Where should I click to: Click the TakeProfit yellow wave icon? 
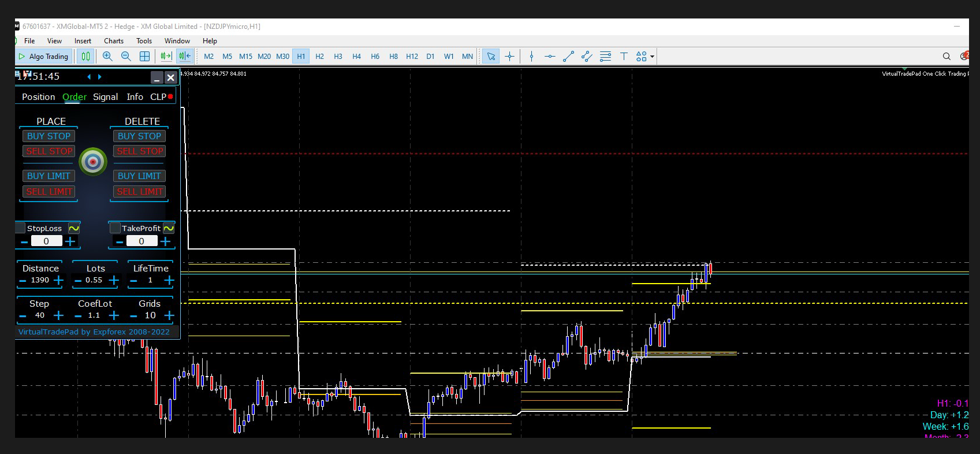click(169, 228)
